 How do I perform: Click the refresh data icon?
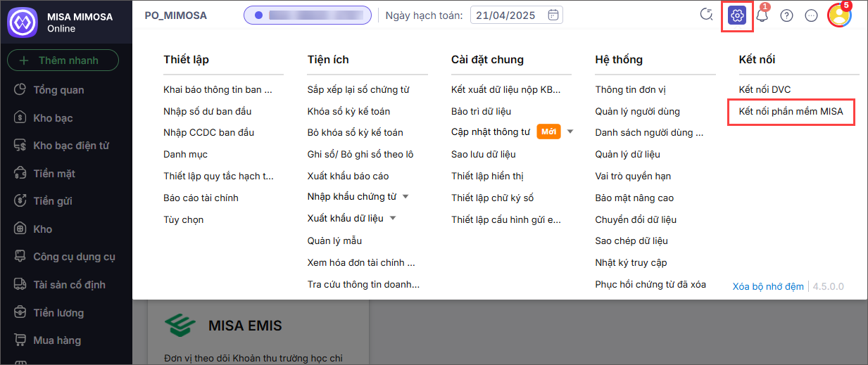point(707,15)
